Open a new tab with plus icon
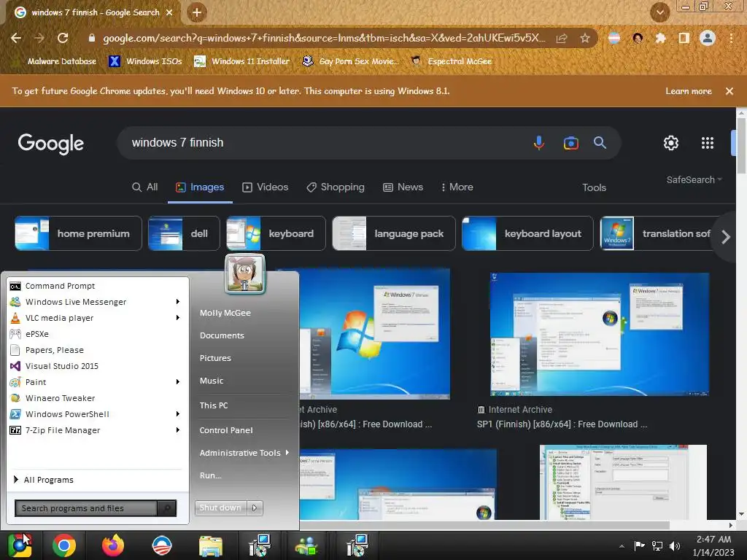The height and width of the screenshot is (560, 747). pyautogui.click(x=197, y=12)
